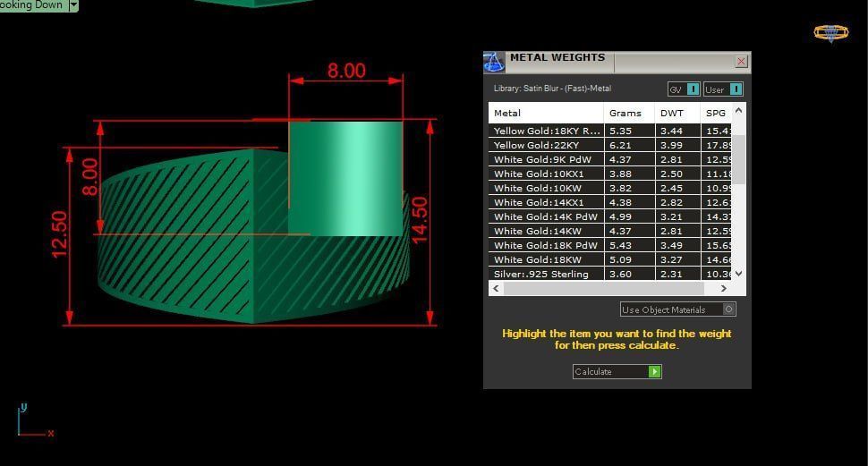Click the 12.50 height dimension
868x466 pixels.
(x=59, y=234)
